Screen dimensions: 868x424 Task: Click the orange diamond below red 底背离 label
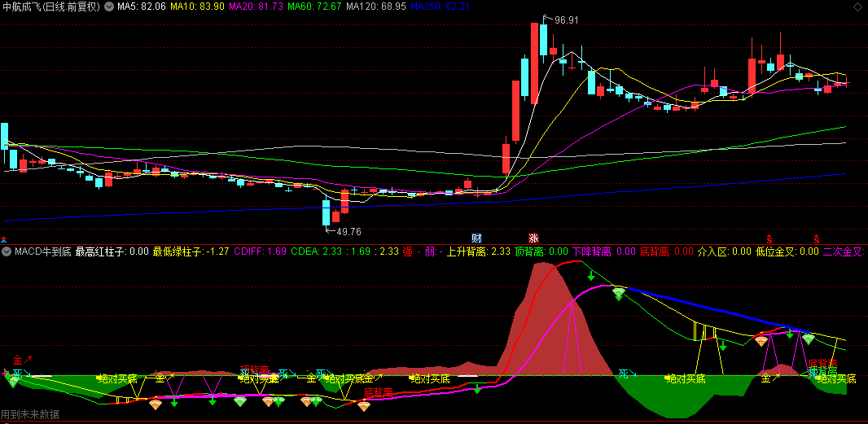(364, 407)
